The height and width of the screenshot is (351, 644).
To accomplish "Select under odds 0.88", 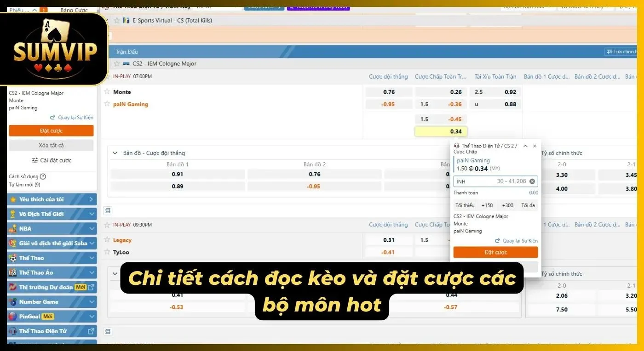I will [495, 104].
